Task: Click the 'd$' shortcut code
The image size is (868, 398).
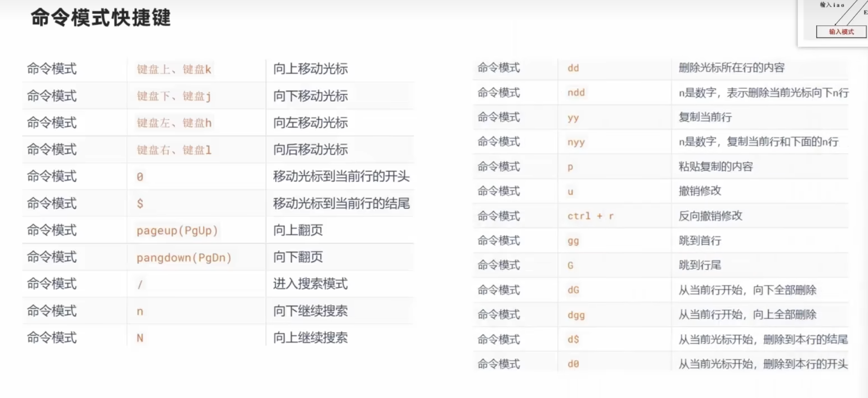Action: (x=573, y=340)
